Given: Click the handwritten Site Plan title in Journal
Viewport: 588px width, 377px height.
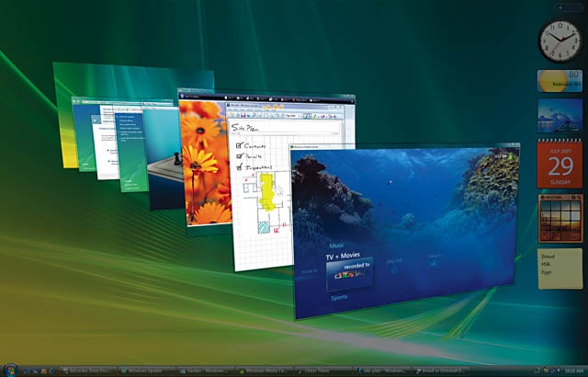Looking at the screenshot, I should pos(244,128).
